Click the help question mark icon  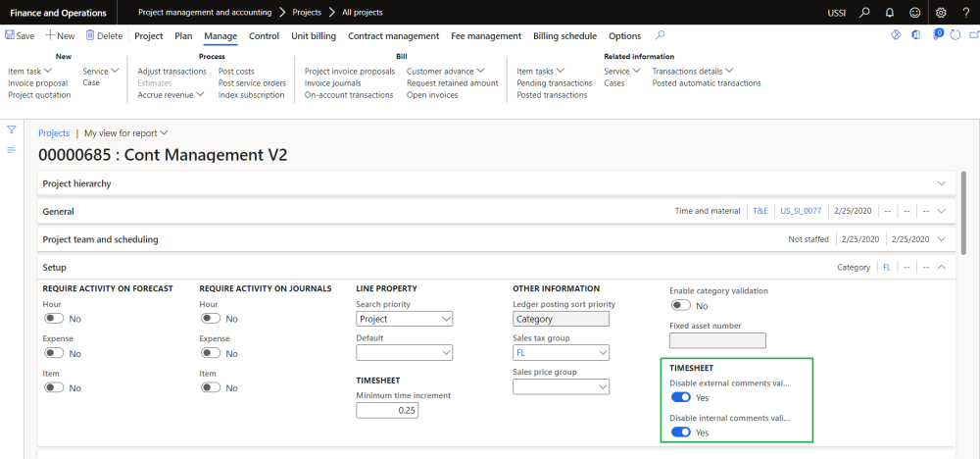[966, 13]
